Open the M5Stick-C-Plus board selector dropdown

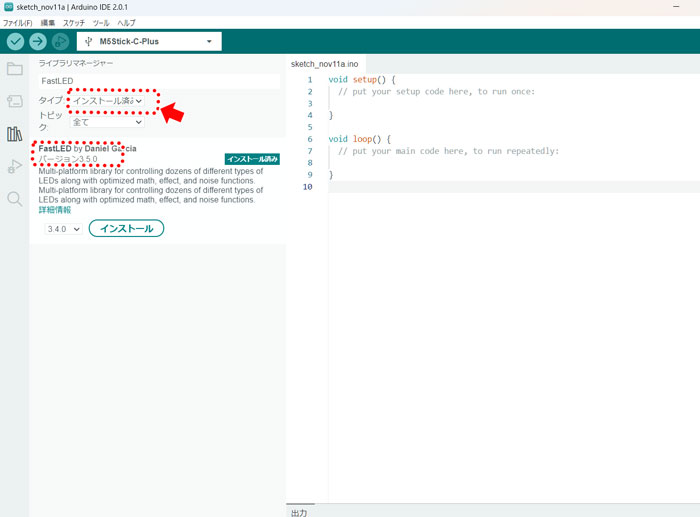tap(149, 42)
